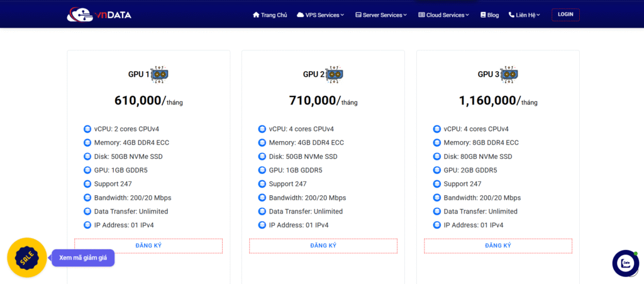Click the home icon beside Trang Chủ
Viewport: 644px width, 284px height.
(x=256, y=15)
